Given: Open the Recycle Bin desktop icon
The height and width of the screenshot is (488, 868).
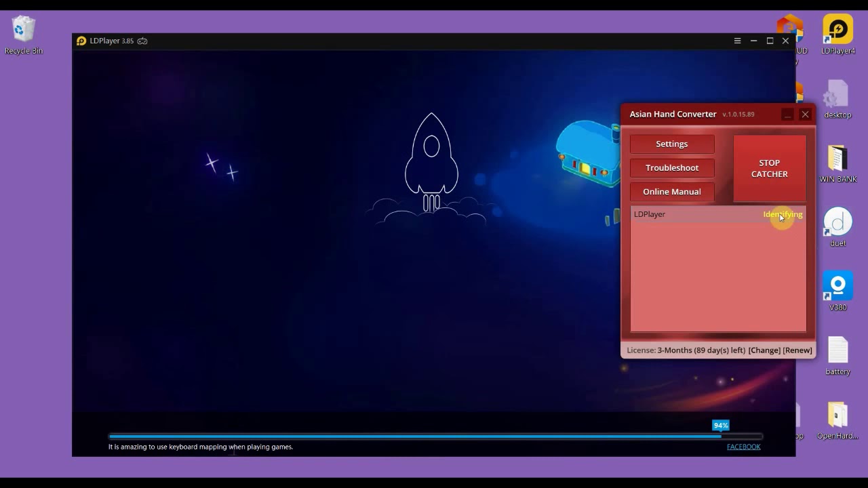Looking at the screenshot, I should coord(23,35).
